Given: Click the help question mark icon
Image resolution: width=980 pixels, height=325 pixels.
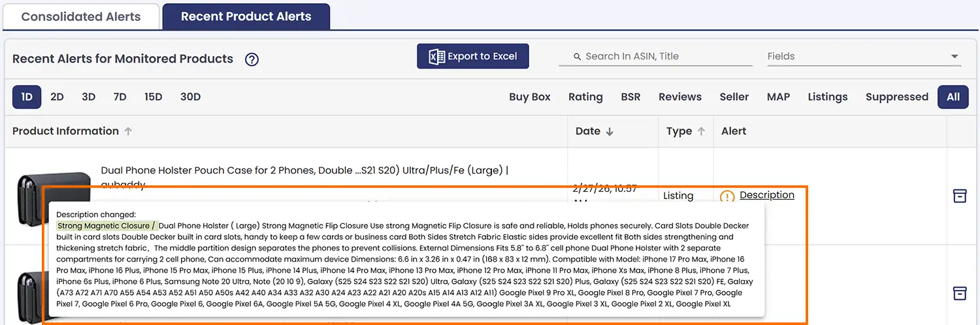Looking at the screenshot, I should (252, 59).
